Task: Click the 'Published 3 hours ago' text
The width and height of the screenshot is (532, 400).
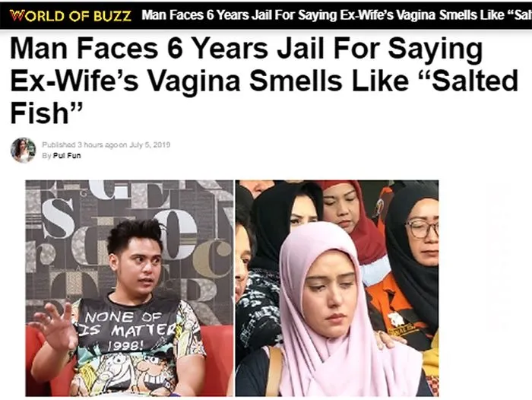Action: pyautogui.click(x=81, y=144)
